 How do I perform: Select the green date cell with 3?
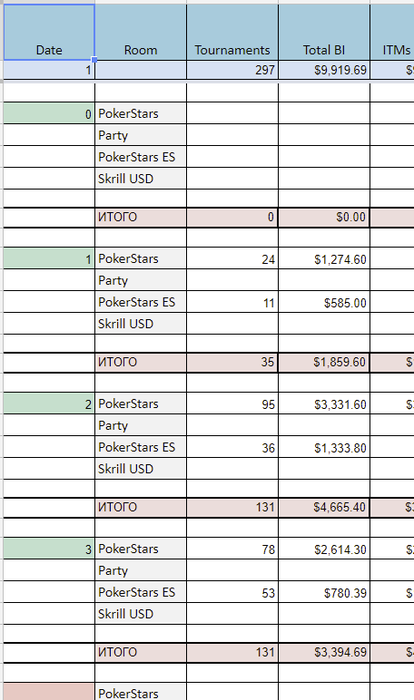(x=49, y=549)
